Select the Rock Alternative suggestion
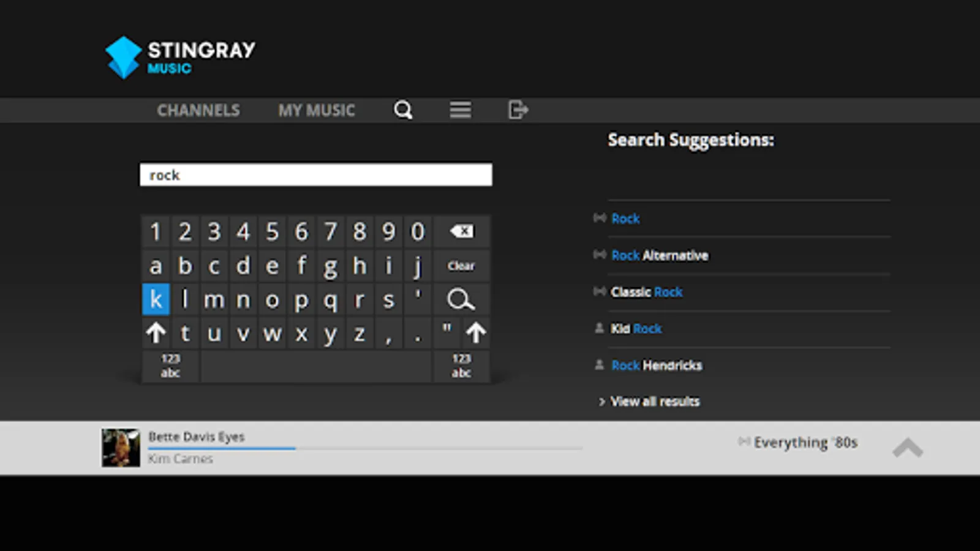 pyautogui.click(x=660, y=255)
